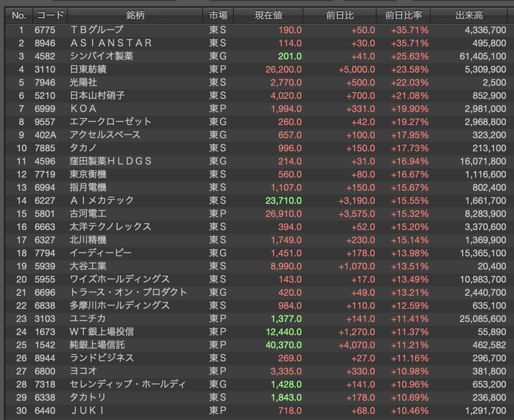The width and height of the screenshot is (514, 420).
Task: Sort by the コード column header
Action: pyautogui.click(x=50, y=15)
